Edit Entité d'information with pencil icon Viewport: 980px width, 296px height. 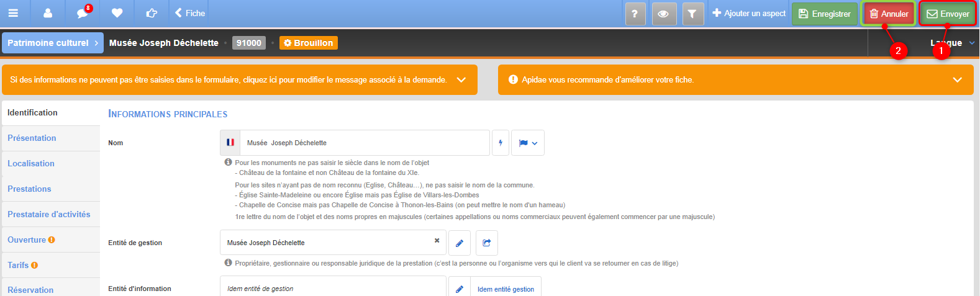[460, 289]
